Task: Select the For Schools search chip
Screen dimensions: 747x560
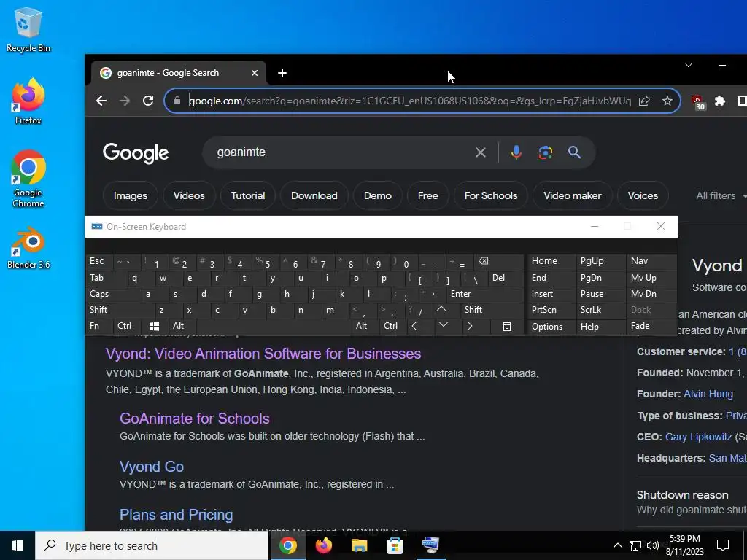Action: [x=491, y=195]
